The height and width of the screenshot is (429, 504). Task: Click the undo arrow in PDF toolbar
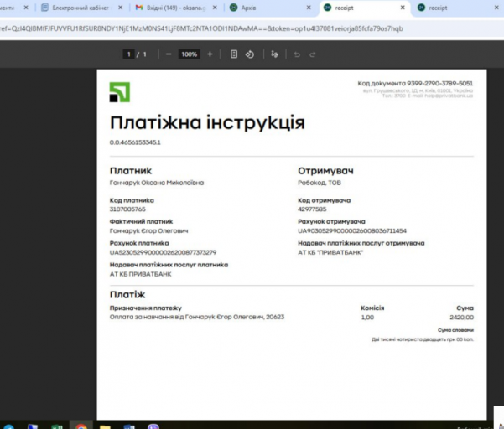point(297,54)
